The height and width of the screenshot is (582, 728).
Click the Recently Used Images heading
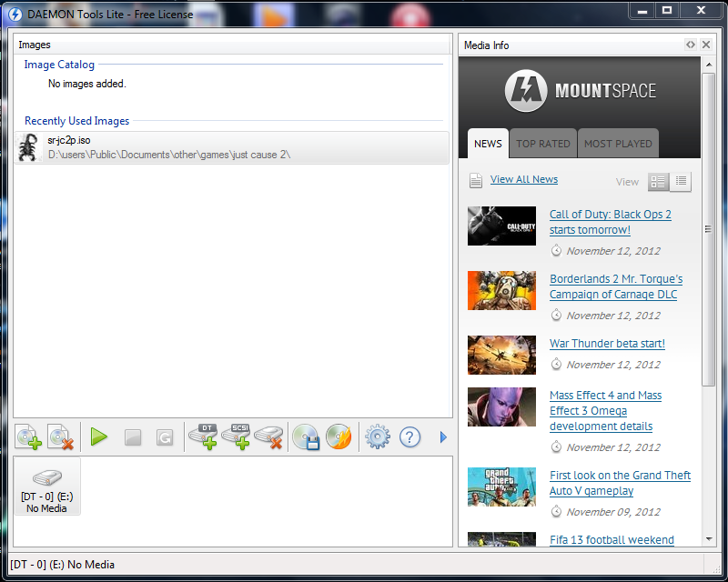click(x=77, y=121)
